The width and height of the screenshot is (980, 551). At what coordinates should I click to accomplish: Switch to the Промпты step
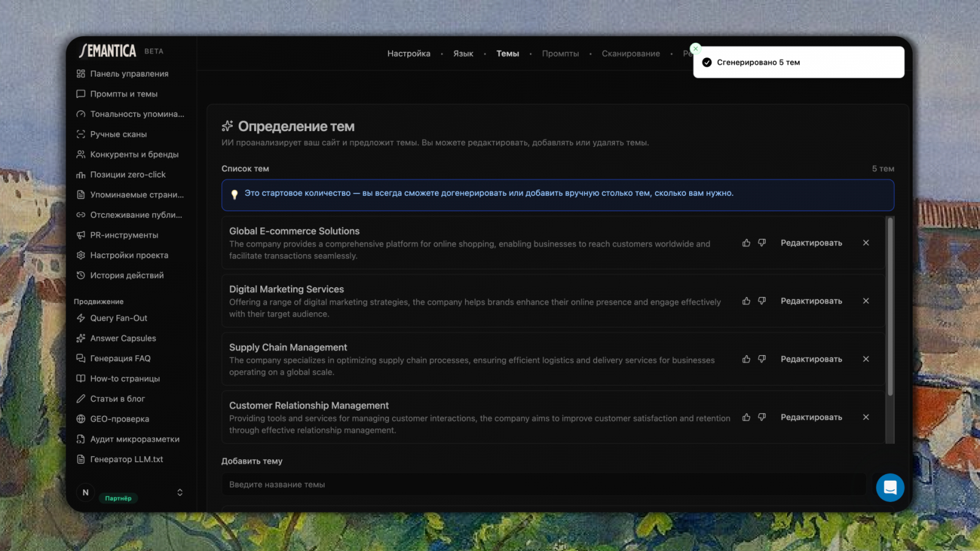[560, 54]
